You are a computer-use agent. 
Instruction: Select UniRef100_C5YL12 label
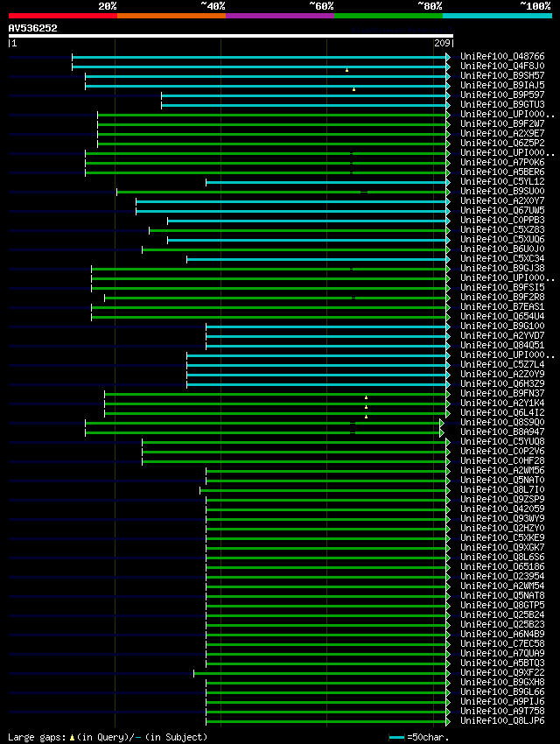(x=502, y=181)
